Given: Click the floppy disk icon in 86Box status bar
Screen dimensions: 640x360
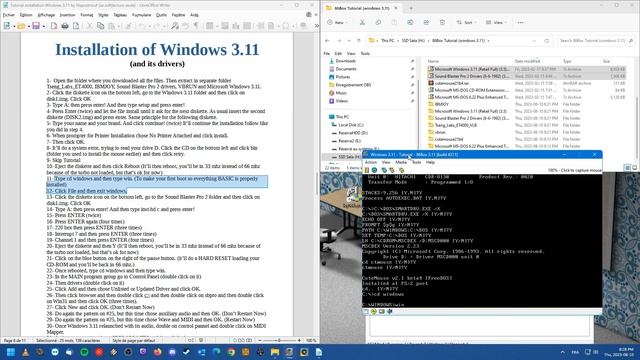Looking at the screenshot, I should click(x=366, y=311).
